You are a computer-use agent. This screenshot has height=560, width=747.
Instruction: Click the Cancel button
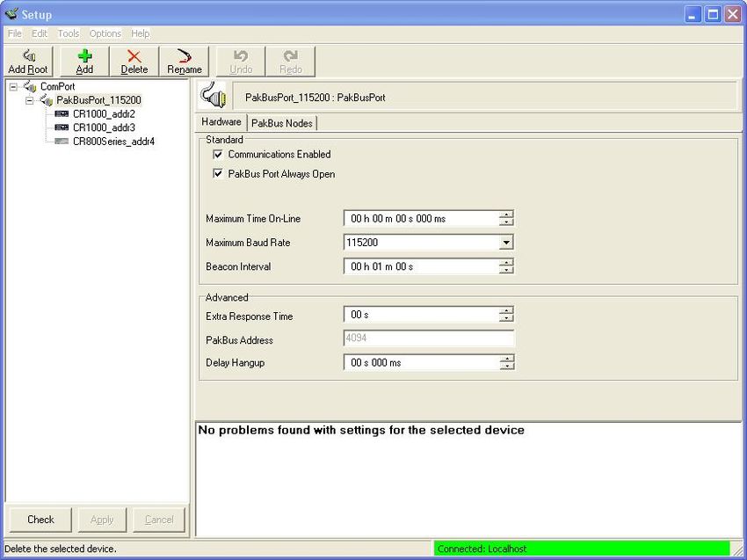pyautogui.click(x=159, y=520)
